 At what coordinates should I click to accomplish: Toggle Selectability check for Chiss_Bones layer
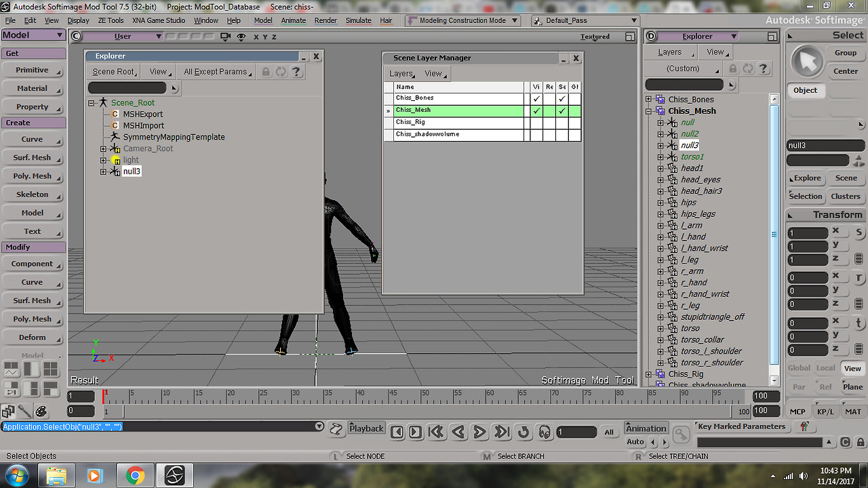point(562,99)
